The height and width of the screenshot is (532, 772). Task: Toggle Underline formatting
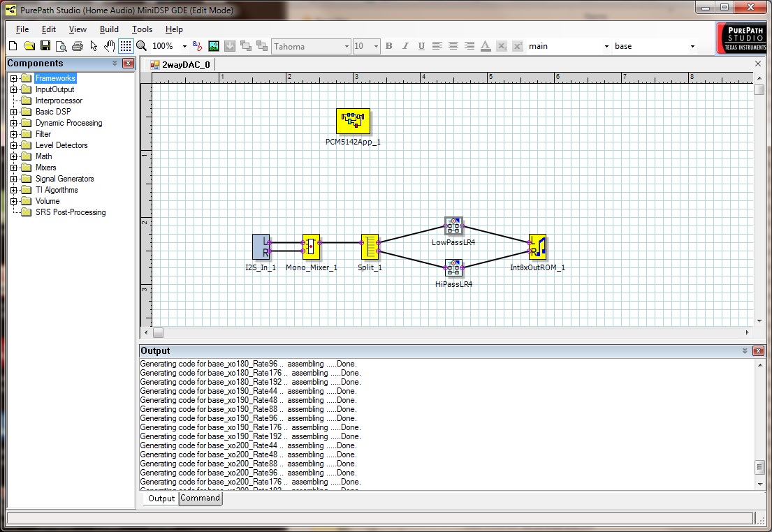421,46
